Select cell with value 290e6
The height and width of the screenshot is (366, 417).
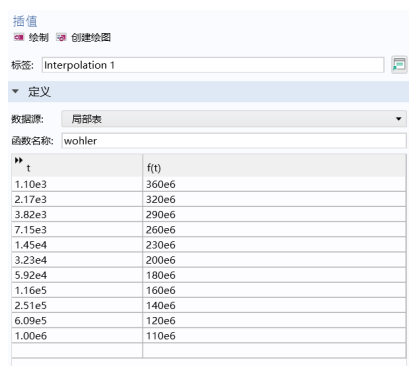[274, 214]
